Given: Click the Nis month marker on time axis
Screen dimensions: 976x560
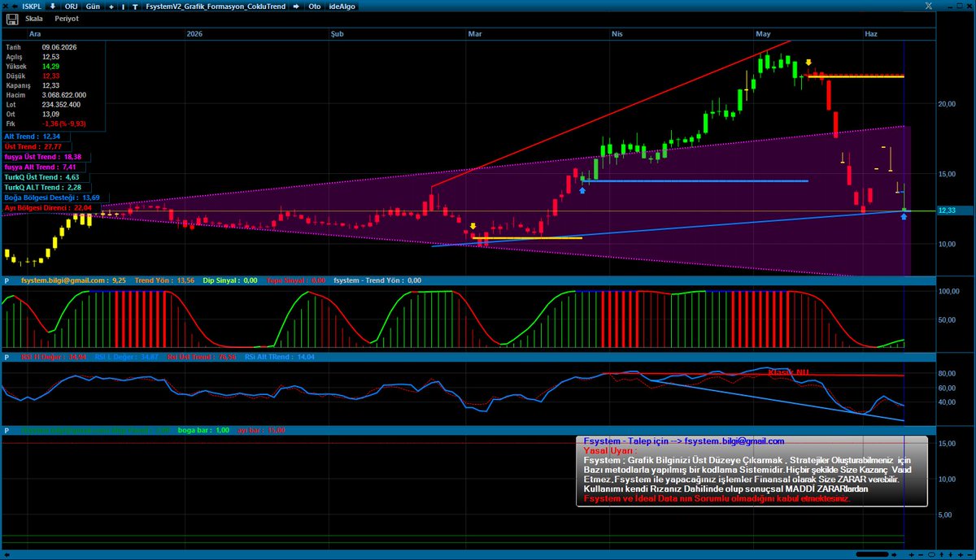Looking at the screenshot, I should click(617, 34).
